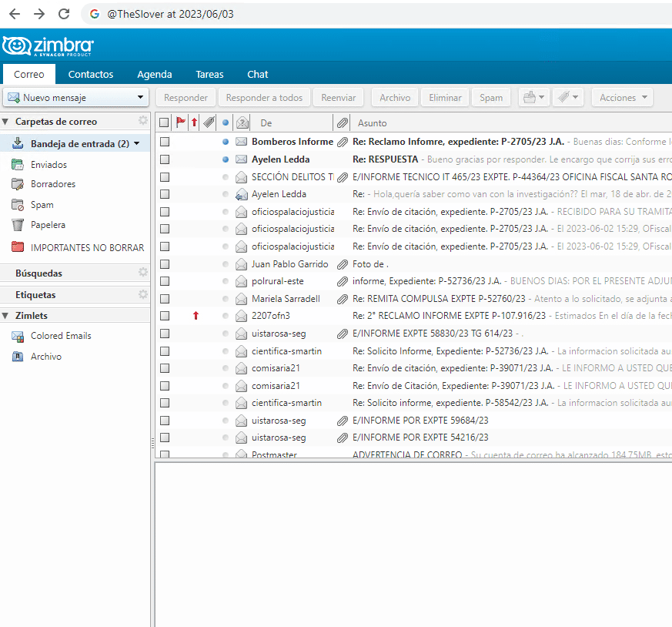672x627 pixels.
Task: Sort by flag column header
Action: tap(180, 122)
